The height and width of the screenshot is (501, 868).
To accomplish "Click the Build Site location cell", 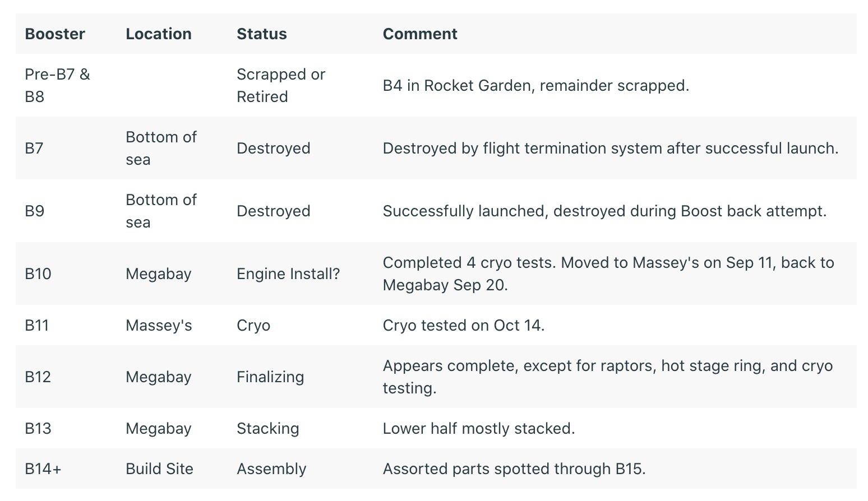I will 159,469.
